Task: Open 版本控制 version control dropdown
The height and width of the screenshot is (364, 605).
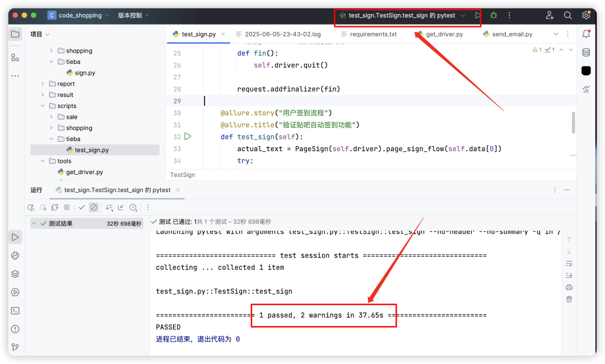Action: (133, 16)
